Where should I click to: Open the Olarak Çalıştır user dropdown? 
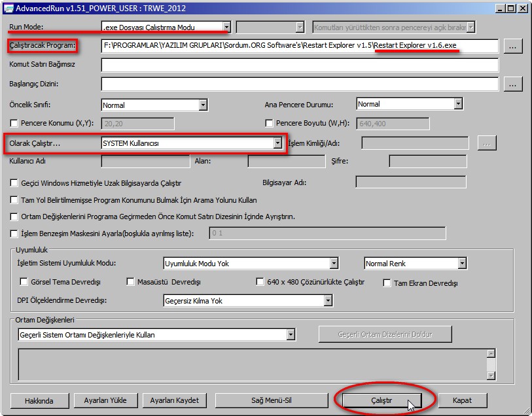coord(192,143)
